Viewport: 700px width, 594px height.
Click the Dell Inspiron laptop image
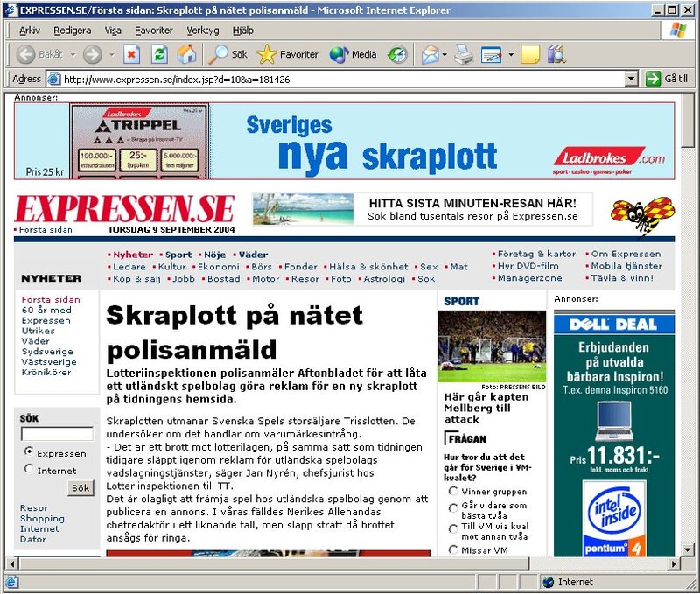[x=614, y=421]
